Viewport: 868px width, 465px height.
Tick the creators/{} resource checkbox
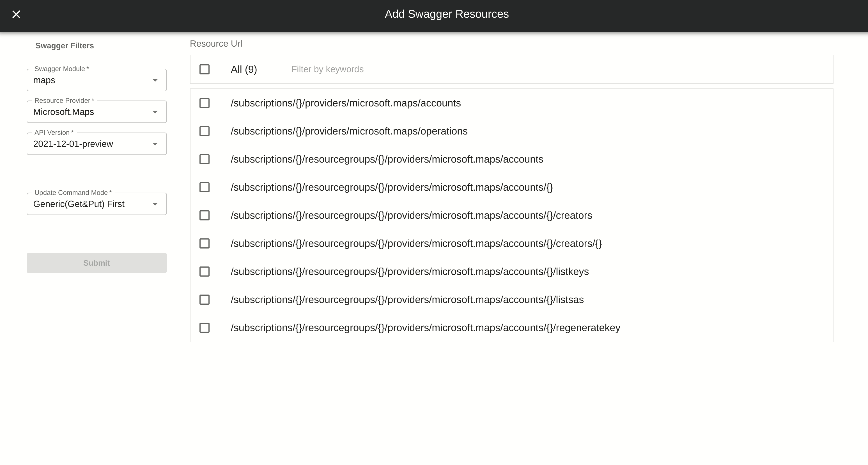point(205,243)
